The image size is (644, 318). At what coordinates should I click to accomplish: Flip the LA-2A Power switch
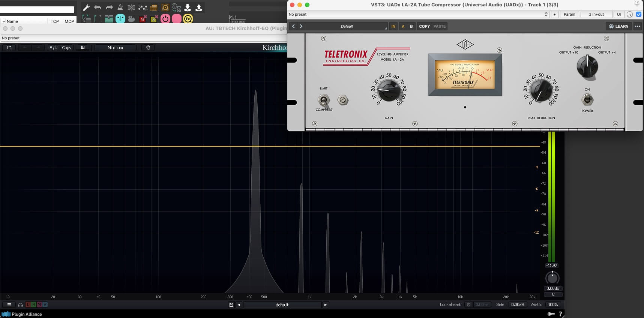pos(587,99)
